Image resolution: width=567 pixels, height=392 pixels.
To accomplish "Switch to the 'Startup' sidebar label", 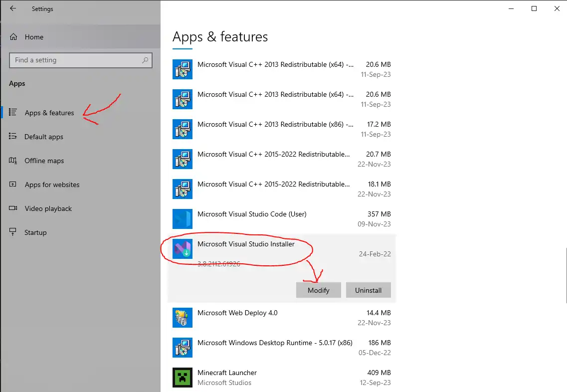I will (x=35, y=232).
